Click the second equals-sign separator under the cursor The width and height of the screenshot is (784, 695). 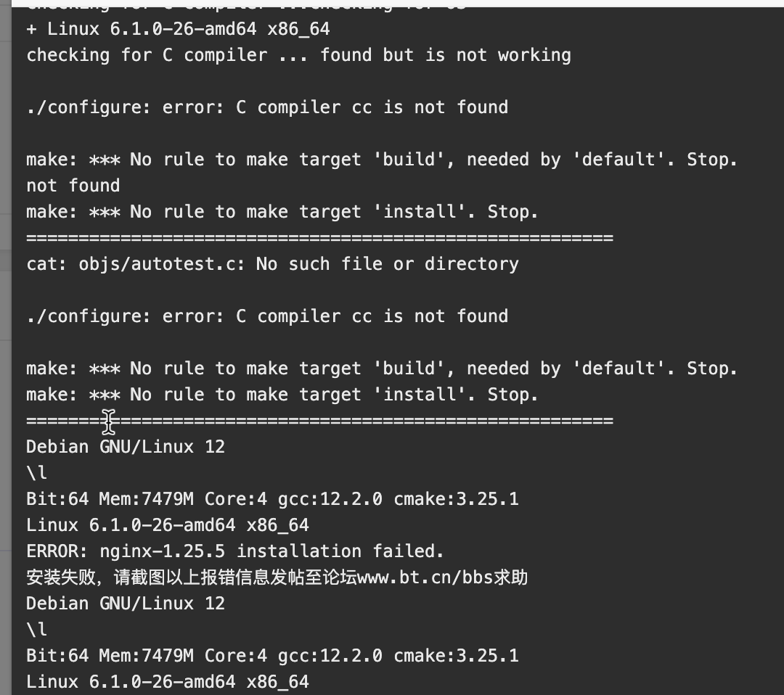(x=319, y=421)
